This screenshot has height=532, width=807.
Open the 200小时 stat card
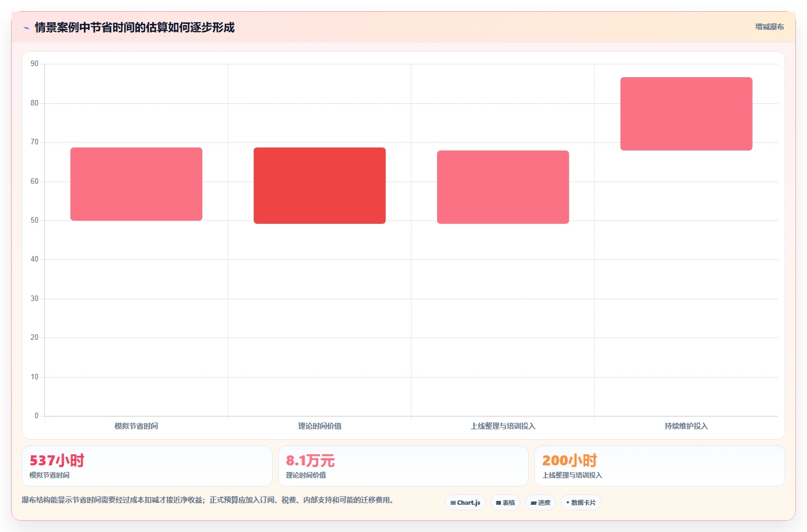(x=660, y=466)
